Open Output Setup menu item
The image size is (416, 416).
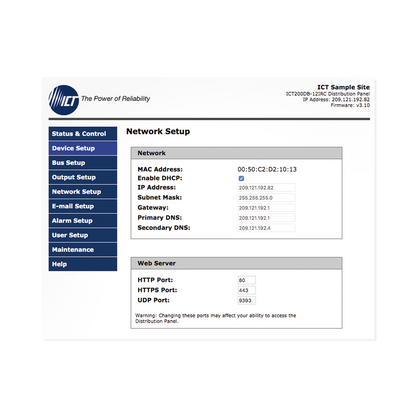(83, 177)
